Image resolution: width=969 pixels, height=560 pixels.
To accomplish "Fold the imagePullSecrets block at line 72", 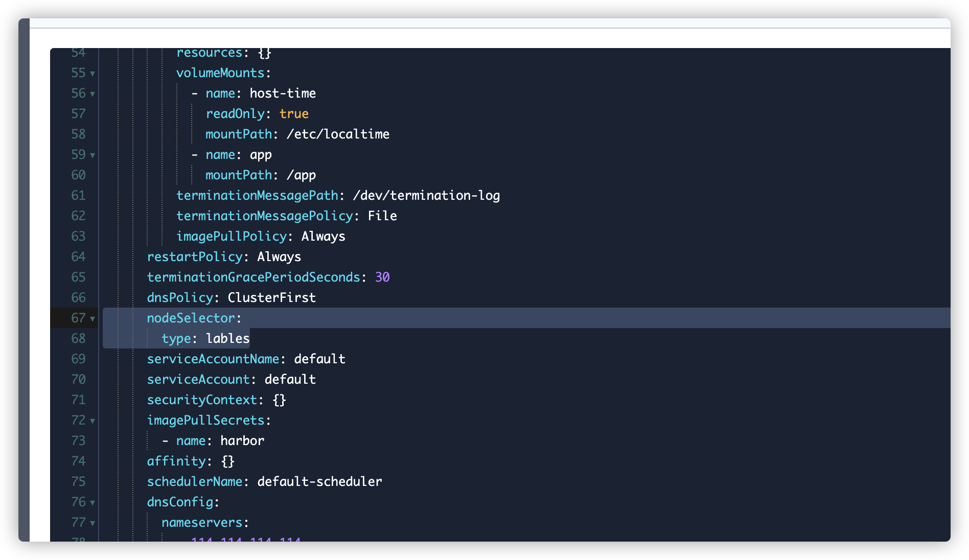I will [93, 421].
